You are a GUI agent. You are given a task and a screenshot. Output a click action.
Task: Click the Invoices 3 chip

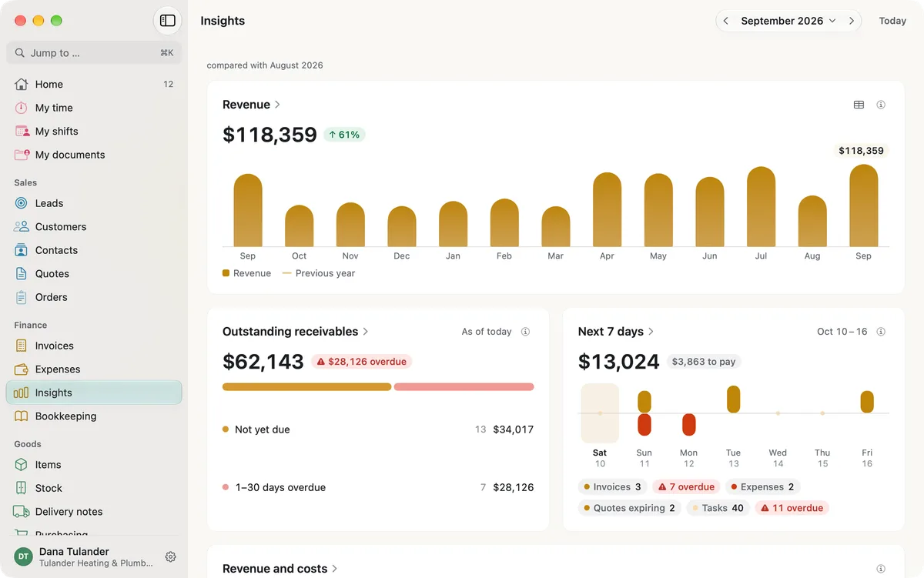point(612,487)
